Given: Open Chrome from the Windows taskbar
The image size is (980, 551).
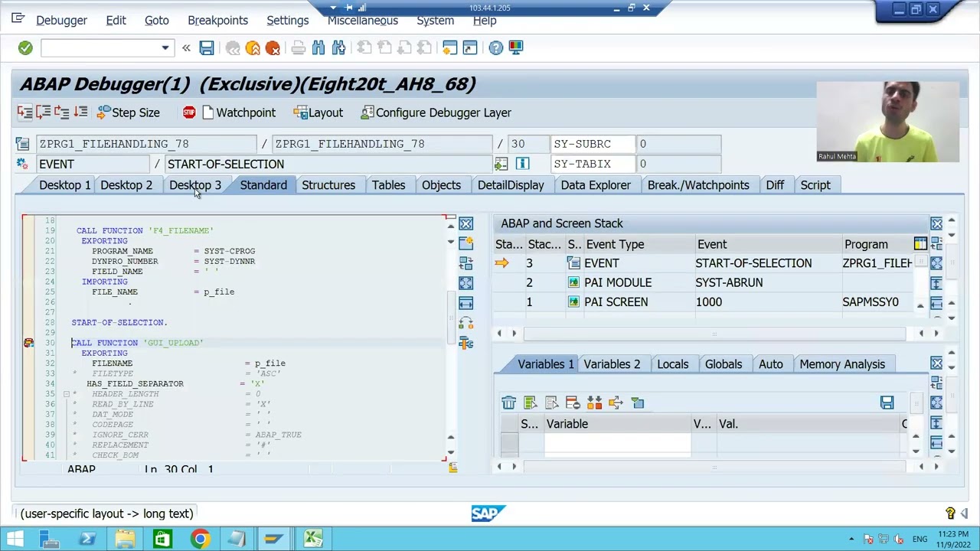Looking at the screenshot, I should pos(200,539).
